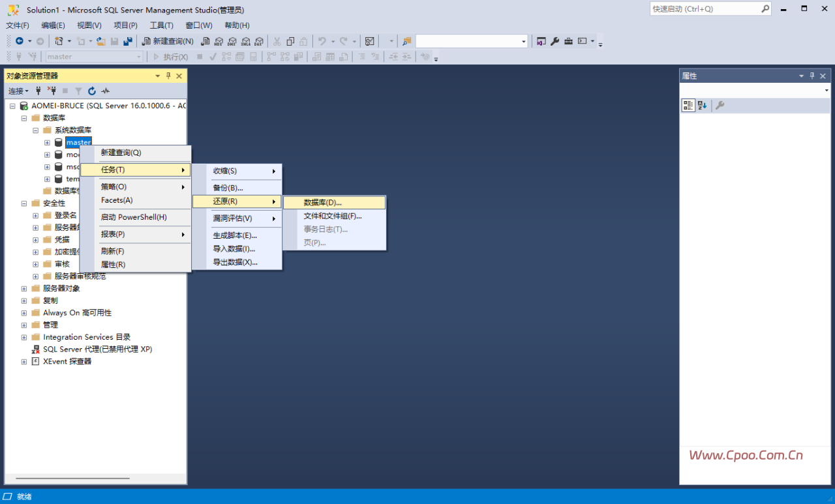
Task: Click the wrench properties icon in main toolbar
Action: 555,41
